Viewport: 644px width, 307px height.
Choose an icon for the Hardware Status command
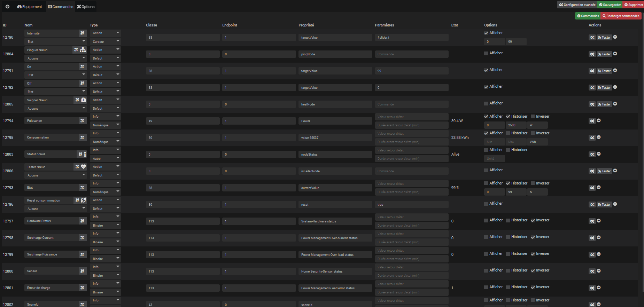click(x=82, y=221)
